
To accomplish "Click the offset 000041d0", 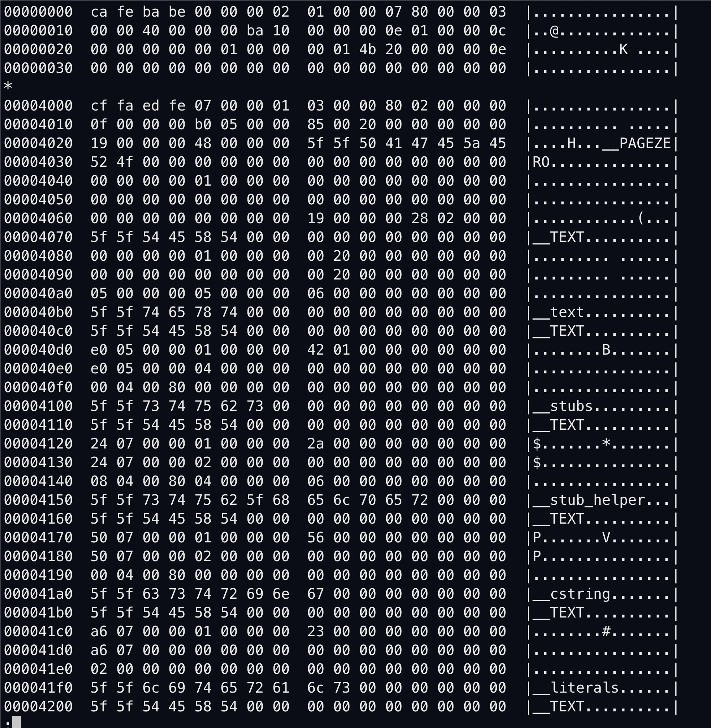I will (38, 650).
